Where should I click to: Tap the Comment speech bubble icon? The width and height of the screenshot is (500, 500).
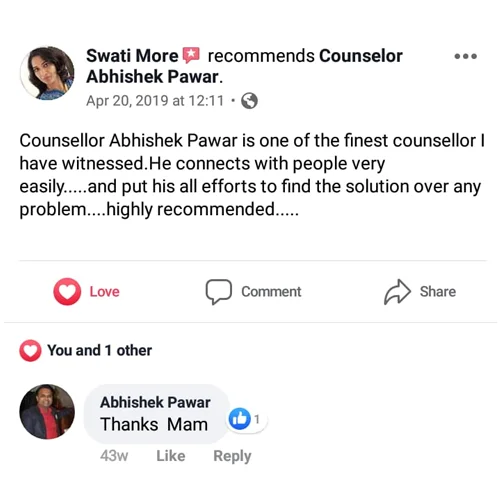coord(218,292)
